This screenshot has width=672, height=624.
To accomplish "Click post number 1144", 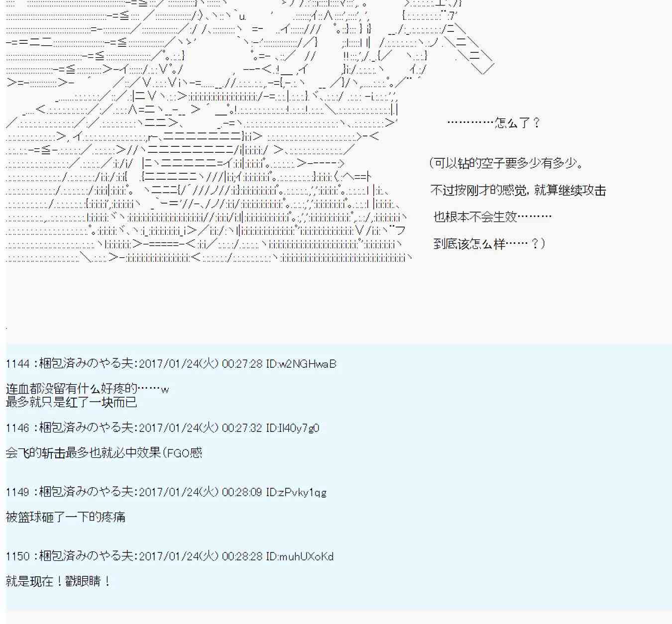I will point(18,364).
